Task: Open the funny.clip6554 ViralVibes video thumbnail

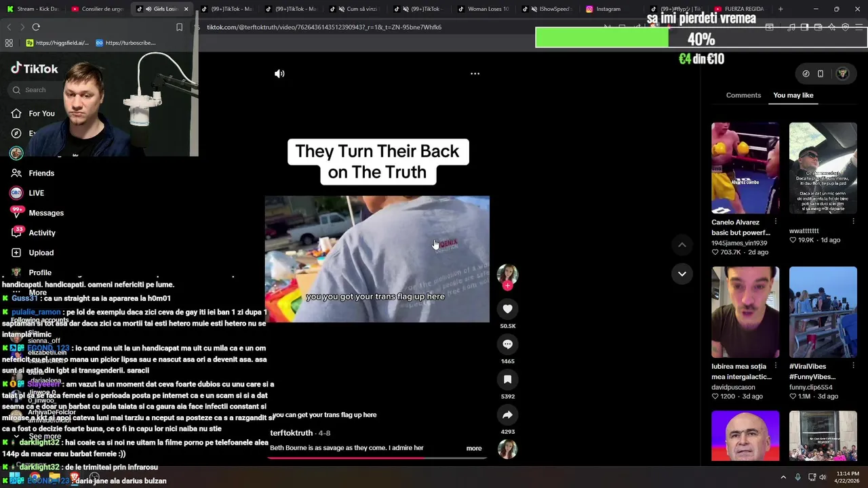Action: point(823,312)
